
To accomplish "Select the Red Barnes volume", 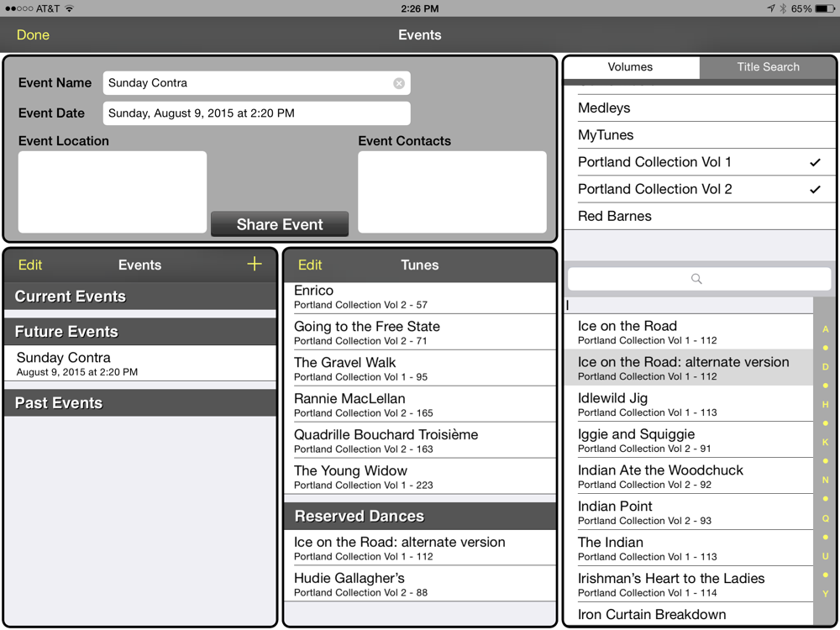I will (x=701, y=216).
